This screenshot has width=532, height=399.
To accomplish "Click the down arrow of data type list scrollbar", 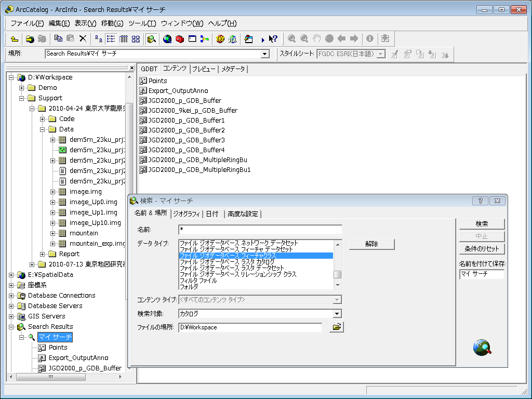I will pos(338,285).
